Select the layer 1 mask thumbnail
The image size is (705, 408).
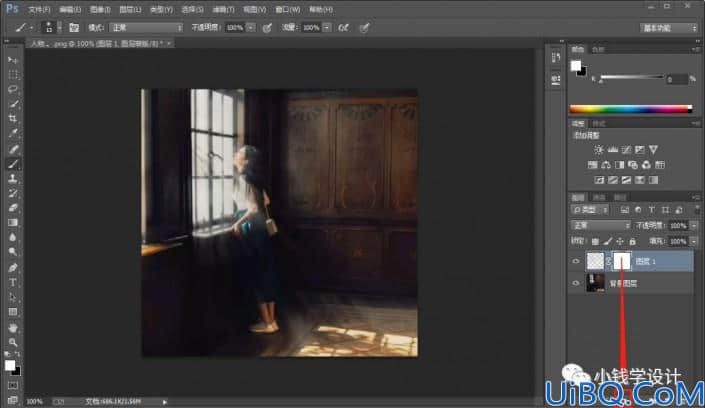[x=622, y=261]
